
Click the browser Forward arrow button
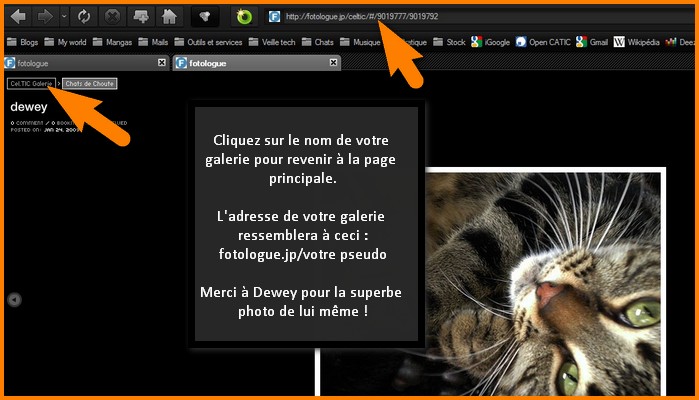45,17
